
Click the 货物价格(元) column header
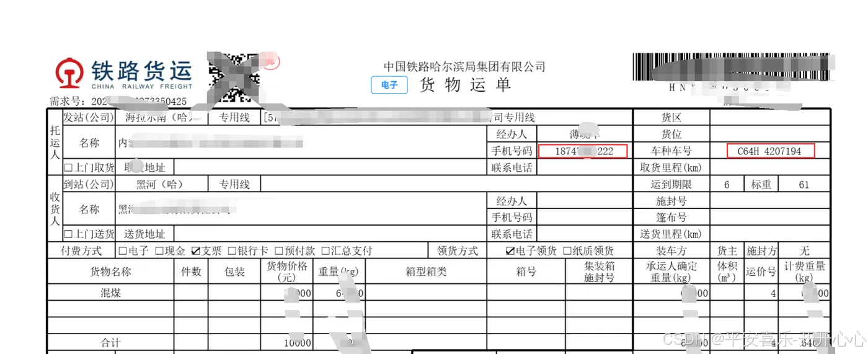pyautogui.click(x=286, y=272)
